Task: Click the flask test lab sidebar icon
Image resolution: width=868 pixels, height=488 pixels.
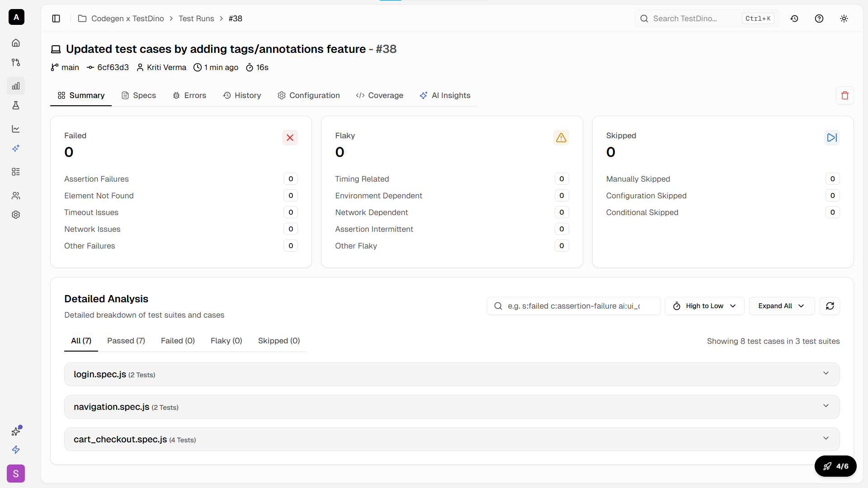Action: pos(16,105)
